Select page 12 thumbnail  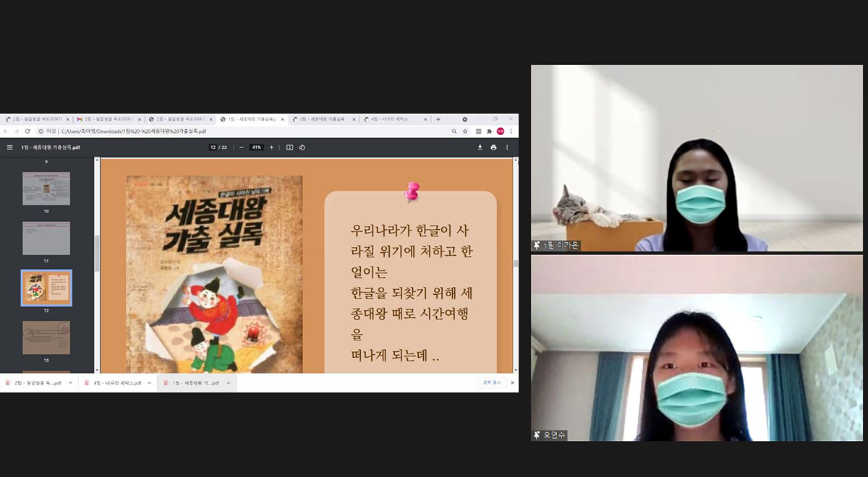[x=46, y=288]
